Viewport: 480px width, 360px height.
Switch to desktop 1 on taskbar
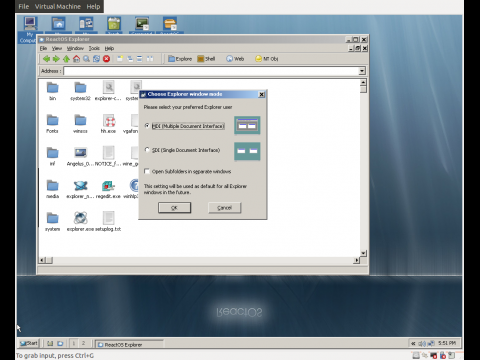tap(74, 343)
